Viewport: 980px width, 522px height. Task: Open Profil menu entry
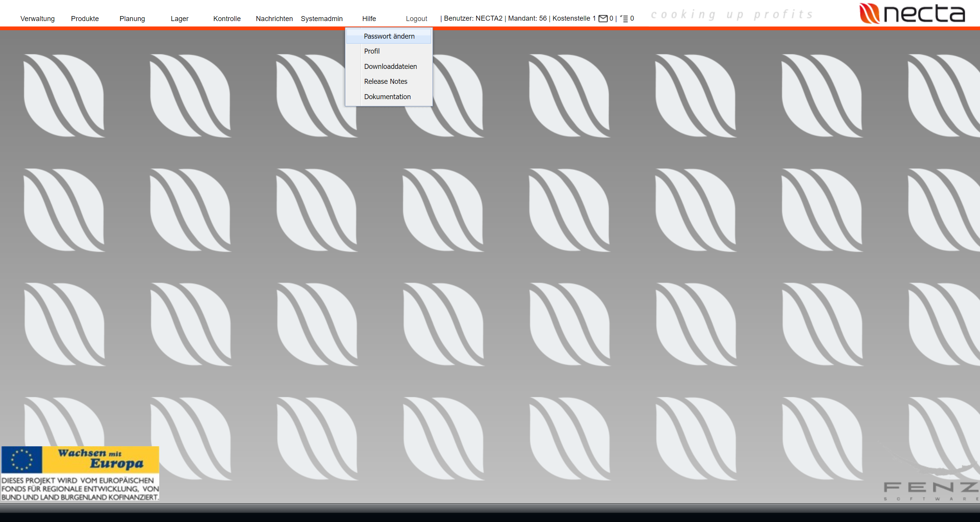tap(372, 51)
